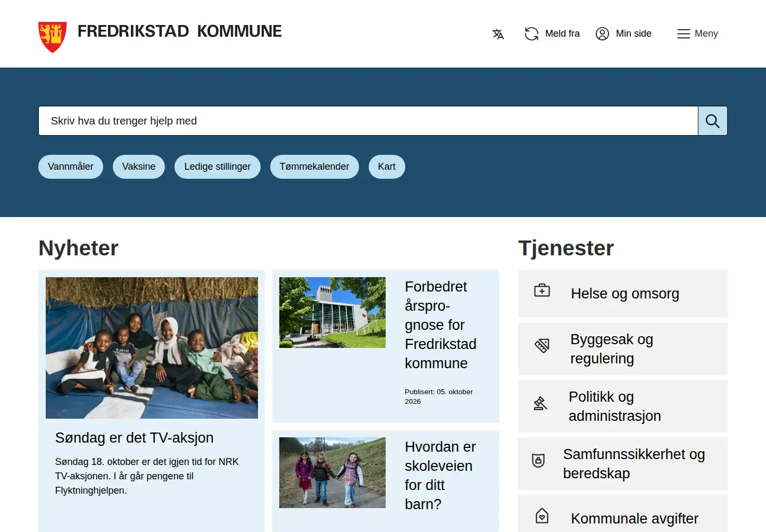Click the Samfunnssikkerhet og beredskap shield icon
The width and height of the screenshot is (766, 532).
tap(538, 460)
